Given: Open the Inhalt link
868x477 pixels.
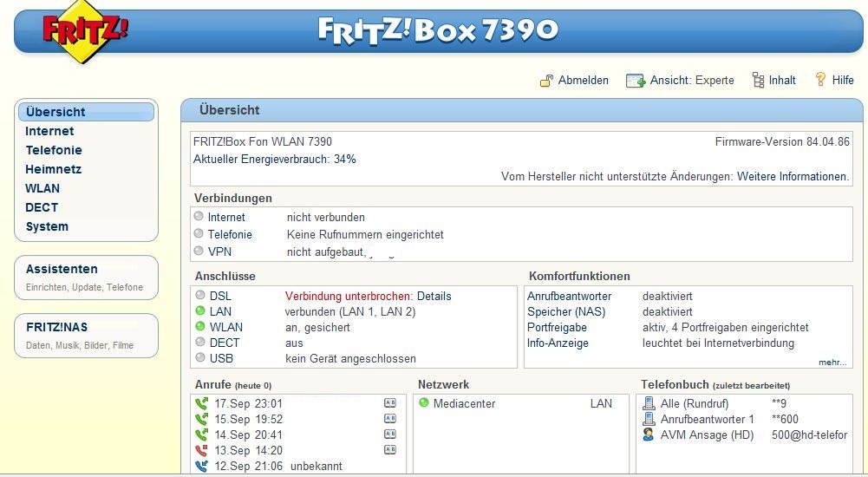Looking at the screenshot, I should tap(782, 81).
